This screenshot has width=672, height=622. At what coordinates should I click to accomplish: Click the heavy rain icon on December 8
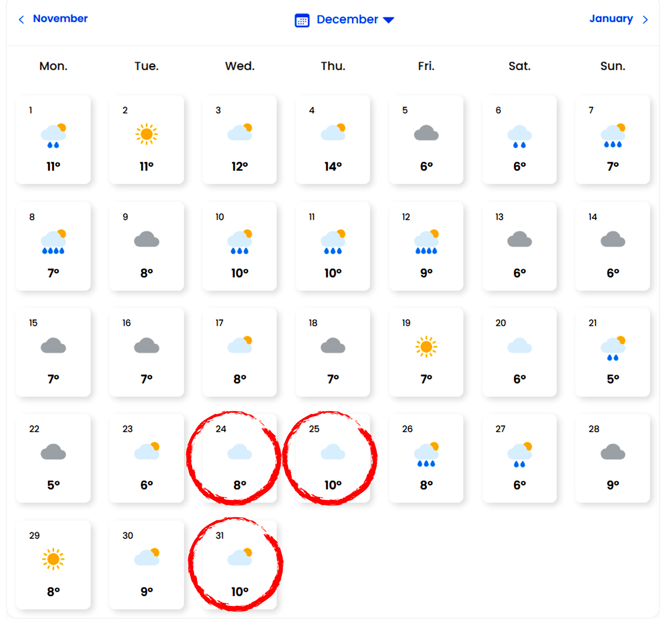pos(53,242)
